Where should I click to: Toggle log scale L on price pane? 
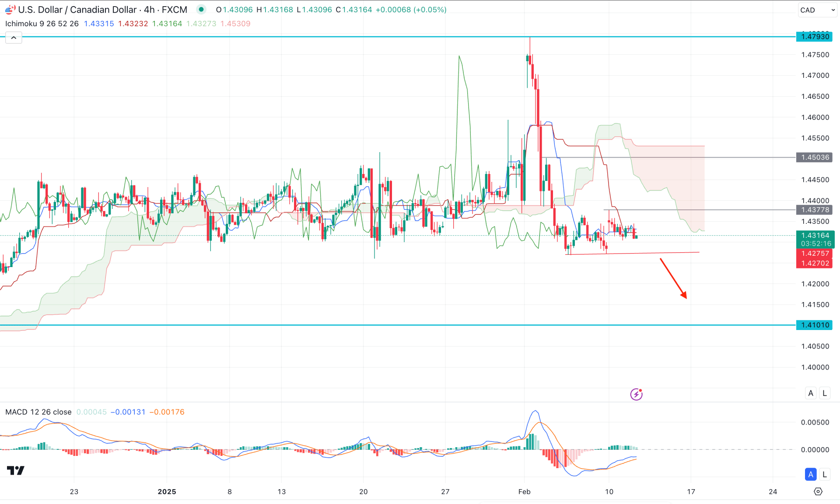pyautogui.click(x=825, y=393)
